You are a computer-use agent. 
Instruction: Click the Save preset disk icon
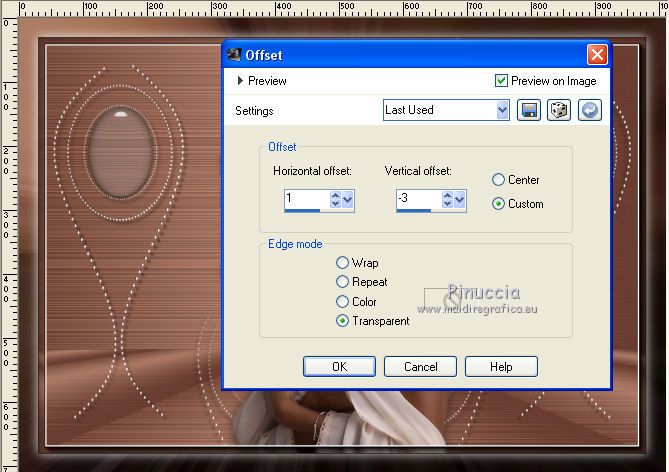coord(529,110)
